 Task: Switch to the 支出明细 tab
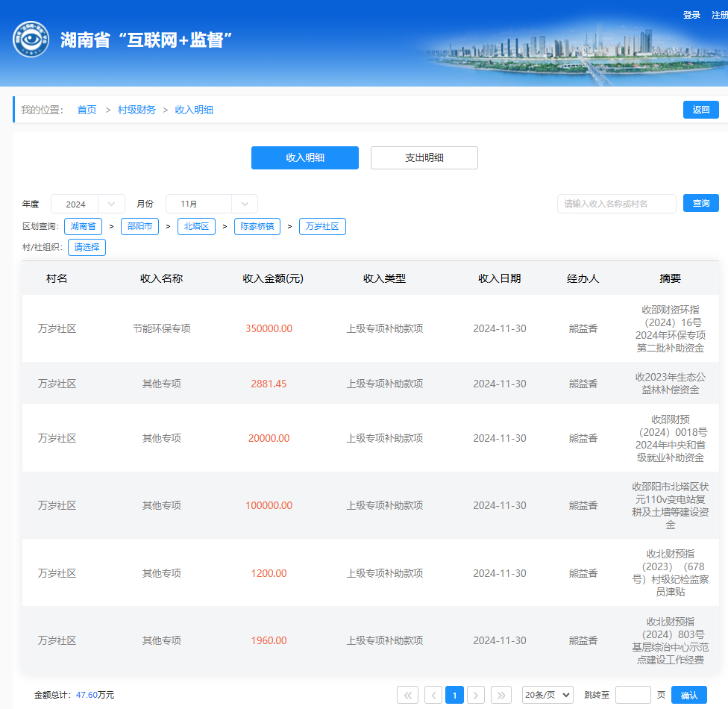click(424, 157)
